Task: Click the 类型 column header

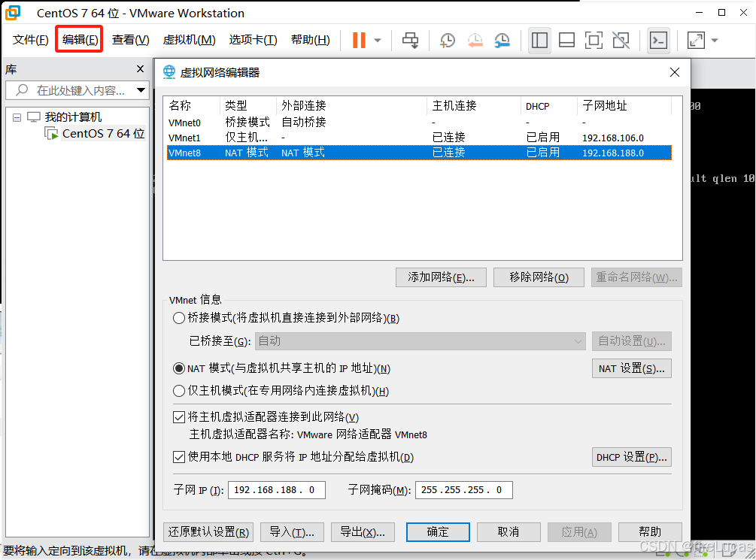Action: [248, 105]
